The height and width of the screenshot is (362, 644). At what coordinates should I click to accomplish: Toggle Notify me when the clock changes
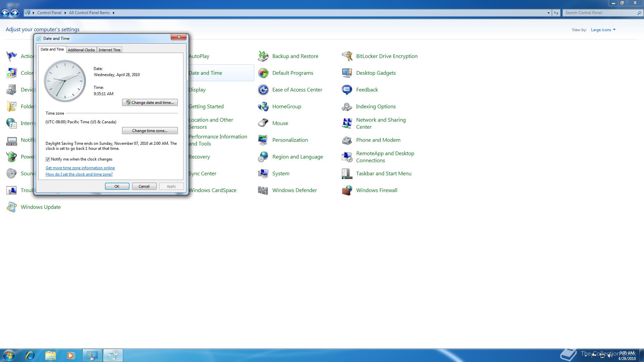(x=48, y=160)
